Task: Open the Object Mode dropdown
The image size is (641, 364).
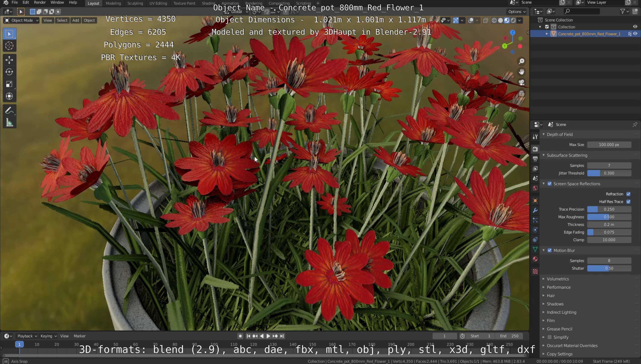Action: 22,21
